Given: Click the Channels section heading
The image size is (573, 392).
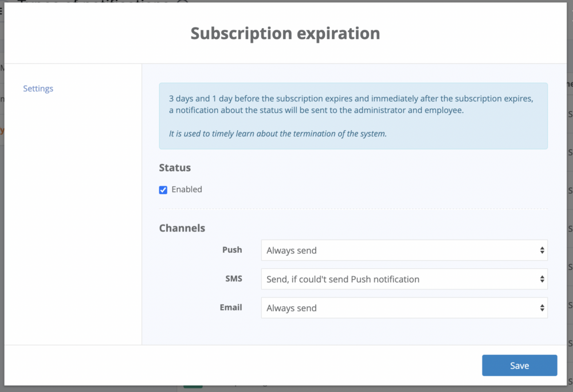Looking at the screenshot, I should coord(182,228).
